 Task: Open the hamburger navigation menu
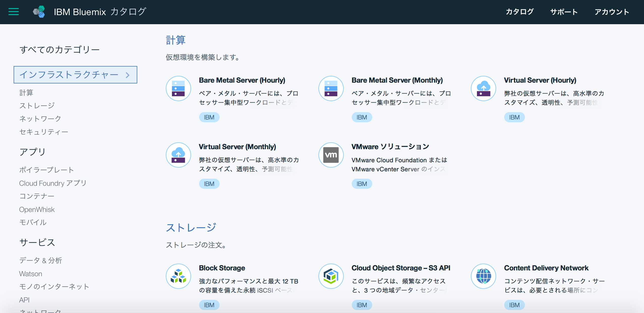tap(14, 12)
